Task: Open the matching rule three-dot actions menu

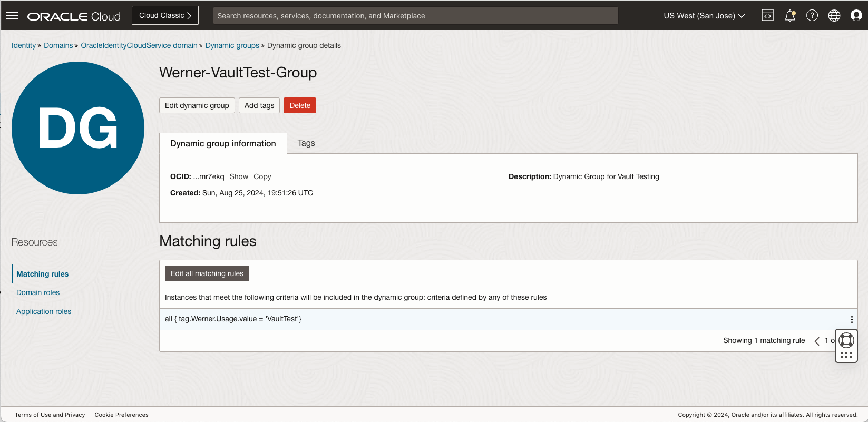Action: [x=851, y=319]
